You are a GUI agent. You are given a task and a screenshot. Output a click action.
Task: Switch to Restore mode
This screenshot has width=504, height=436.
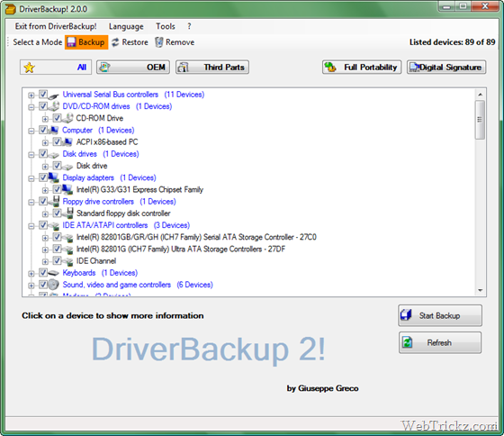pyautogui.click(x=130, y=42)
